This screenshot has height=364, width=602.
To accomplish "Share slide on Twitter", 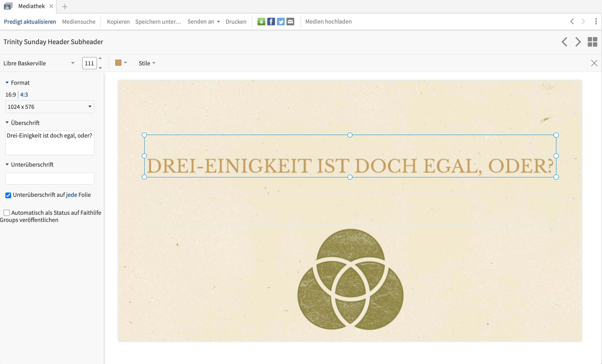I will point(281,22).
